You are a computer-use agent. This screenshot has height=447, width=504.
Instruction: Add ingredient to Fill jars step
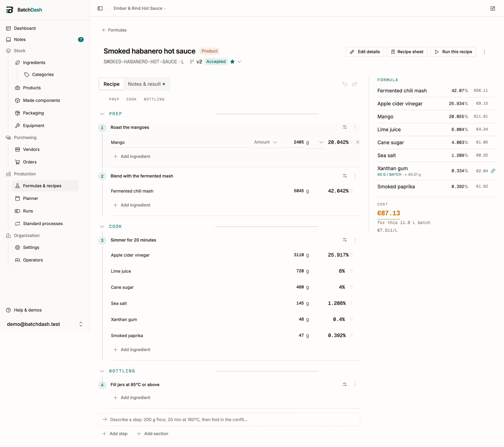tap(132, 397)
